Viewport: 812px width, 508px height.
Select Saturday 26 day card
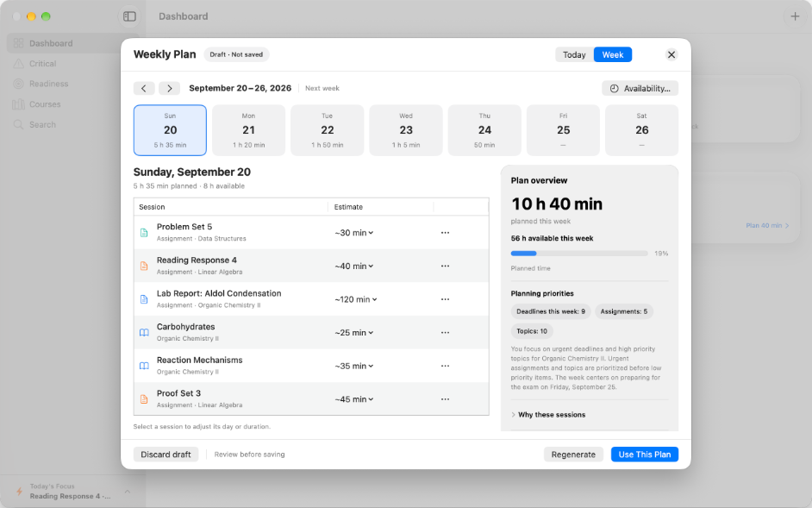(641, 130)
